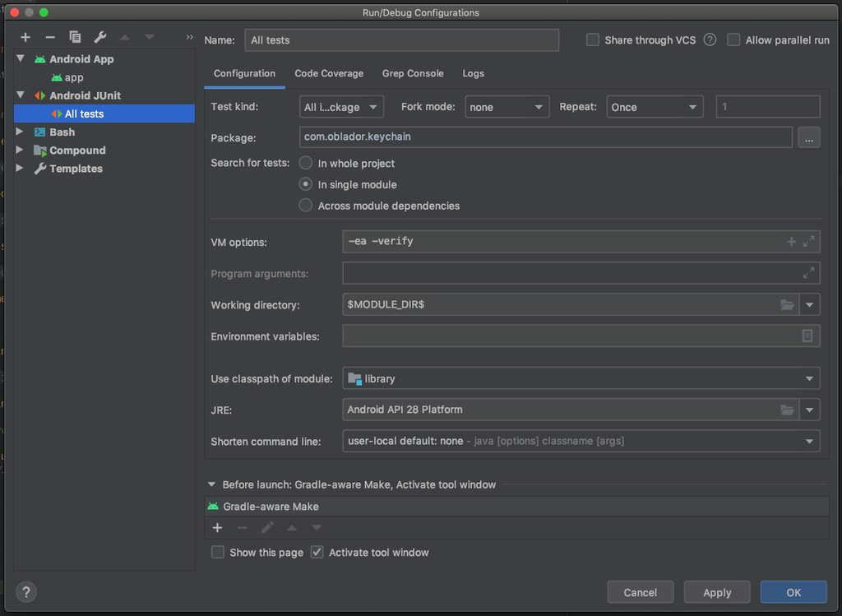Open Use classpath of module dropdown
842x616 pixels.
pyautogui.click(x=581, y=378)
